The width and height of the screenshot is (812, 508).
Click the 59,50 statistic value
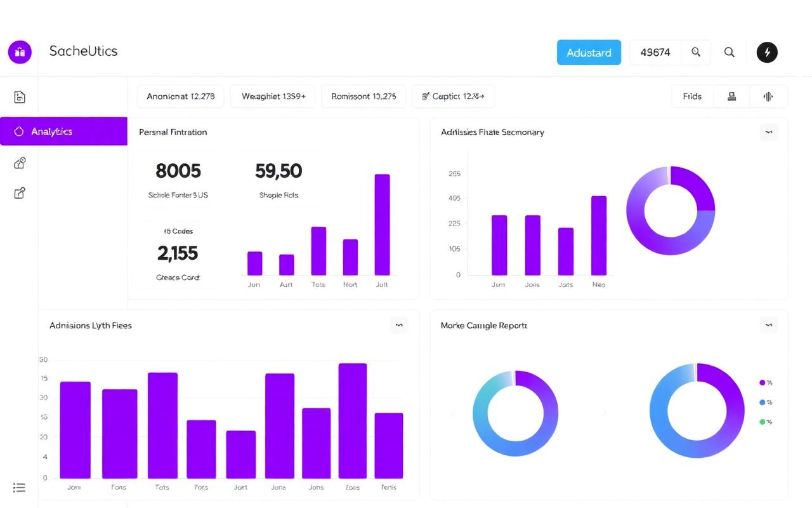pos(278,171)
